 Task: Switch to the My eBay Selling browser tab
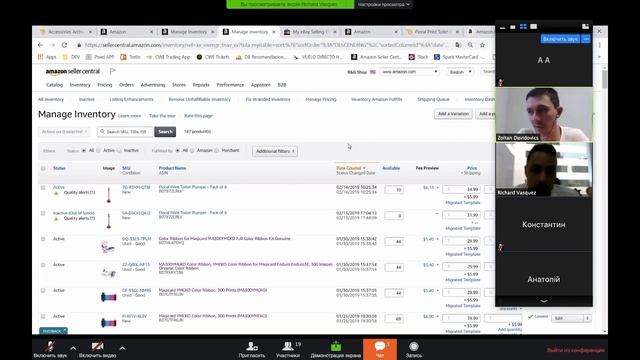pos(309,32)
